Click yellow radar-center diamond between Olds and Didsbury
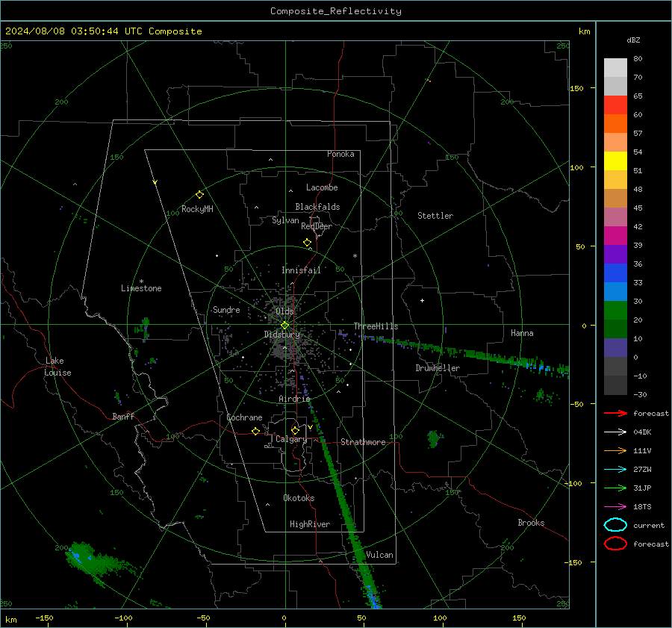The width and height of the screenshot is (672, 628). point(284,326)
